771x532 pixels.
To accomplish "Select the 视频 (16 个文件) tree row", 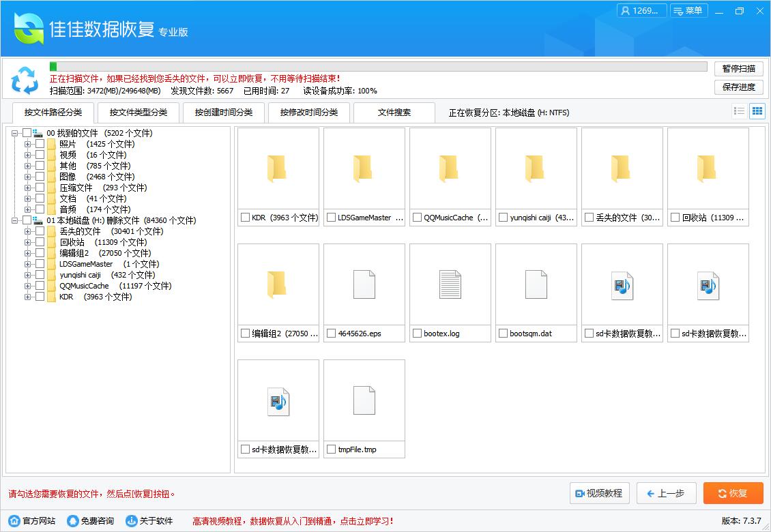I will 93,155.
